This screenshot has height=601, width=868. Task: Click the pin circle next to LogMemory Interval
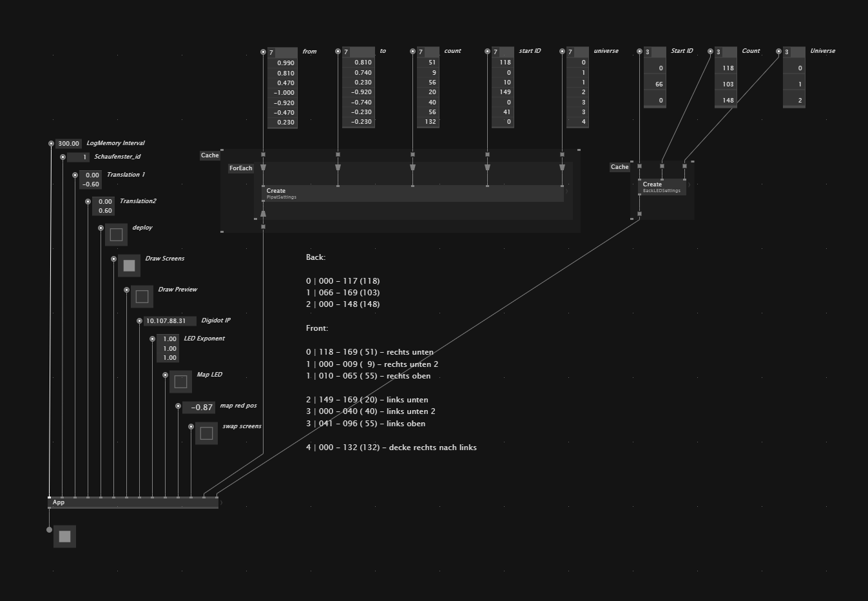point(51,144)
